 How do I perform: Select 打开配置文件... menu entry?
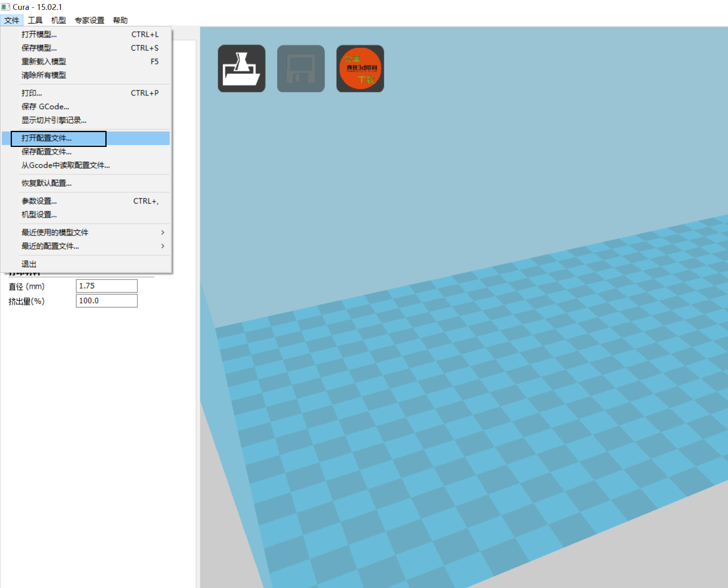[x=86, y=138]
